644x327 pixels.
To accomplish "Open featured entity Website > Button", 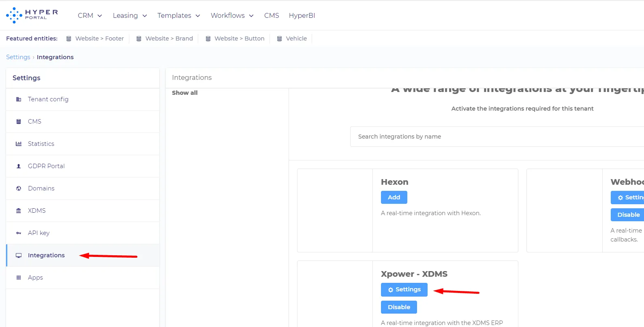I will pyautogui.click(x=235, y=38).
